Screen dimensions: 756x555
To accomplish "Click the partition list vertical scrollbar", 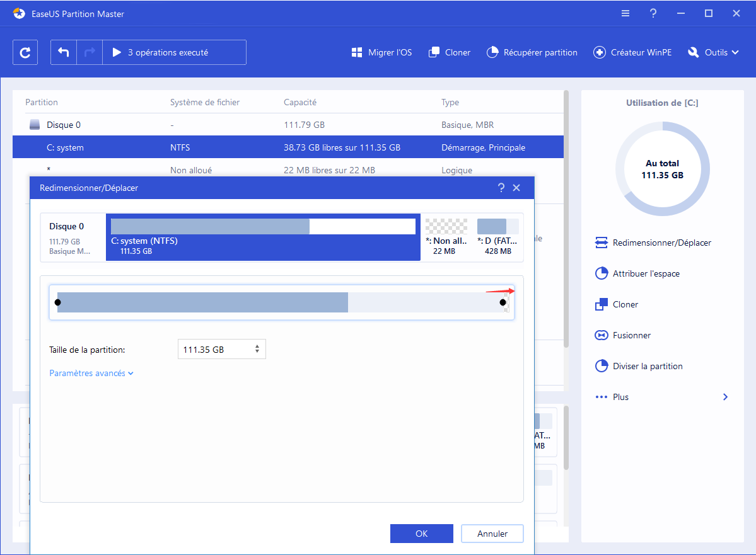I will 566,219.
